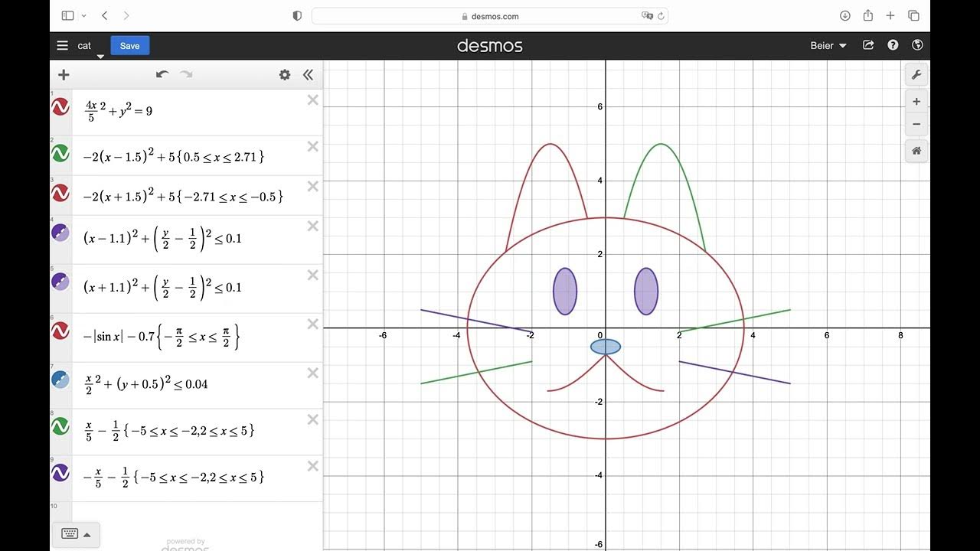Click the Safari privacy shield icon
The width and height of the screenshot is (980, 551).
click(298, 15)
